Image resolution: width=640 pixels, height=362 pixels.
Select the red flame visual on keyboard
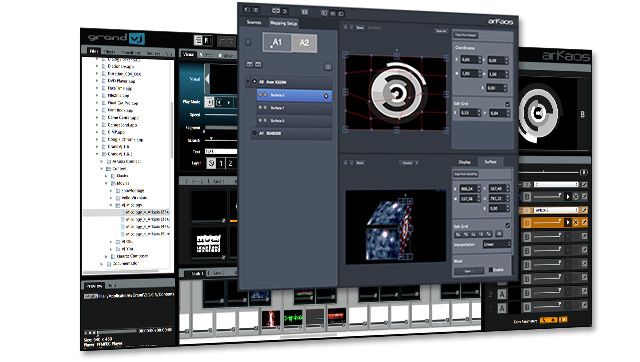coord(271,318)
